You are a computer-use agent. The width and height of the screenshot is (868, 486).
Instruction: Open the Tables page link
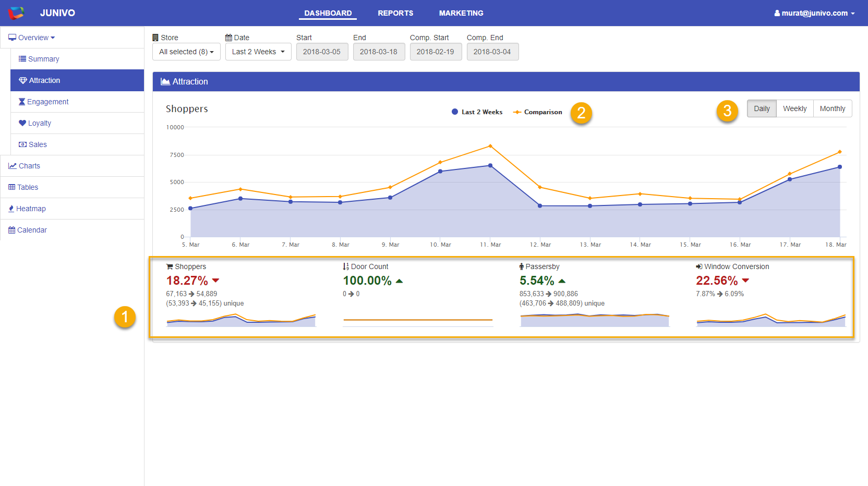tap(28, 187)
